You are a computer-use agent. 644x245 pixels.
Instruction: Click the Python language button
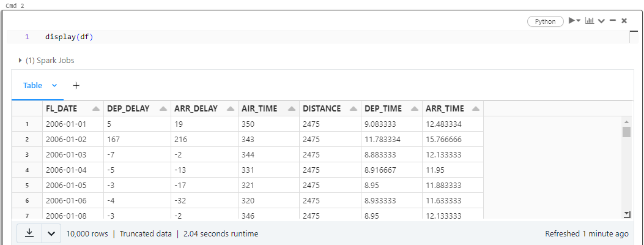click(x=546, y=21)
